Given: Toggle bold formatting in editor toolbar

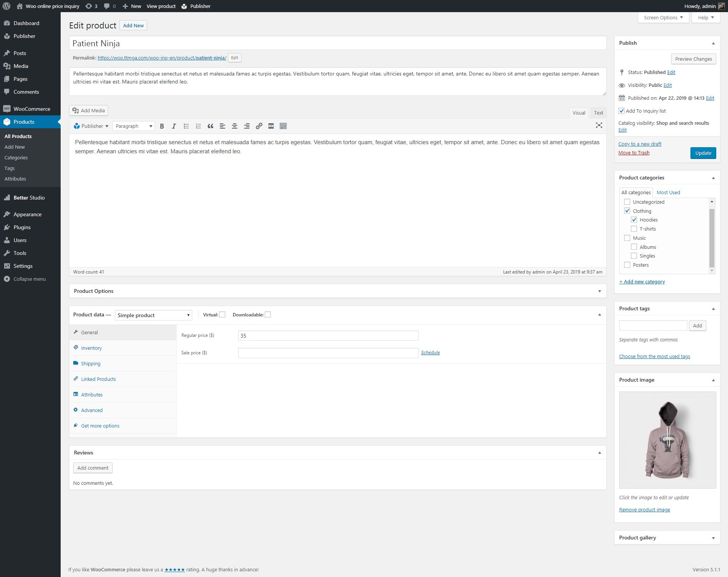Looking at the screenshot, I should click(162, 126).
